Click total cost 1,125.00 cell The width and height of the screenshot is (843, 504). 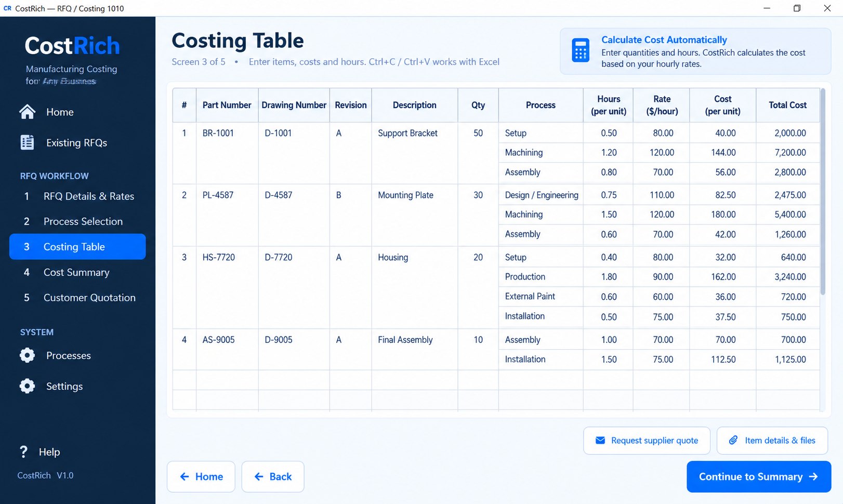tap(788, 360)
